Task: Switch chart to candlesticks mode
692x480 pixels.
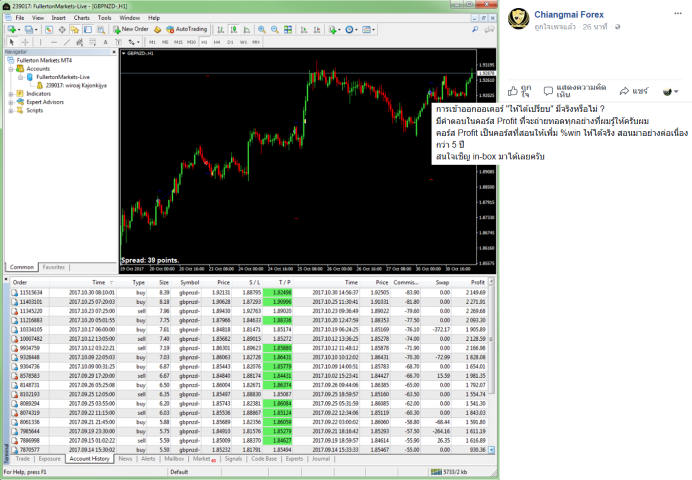Action: pos(234,30)
